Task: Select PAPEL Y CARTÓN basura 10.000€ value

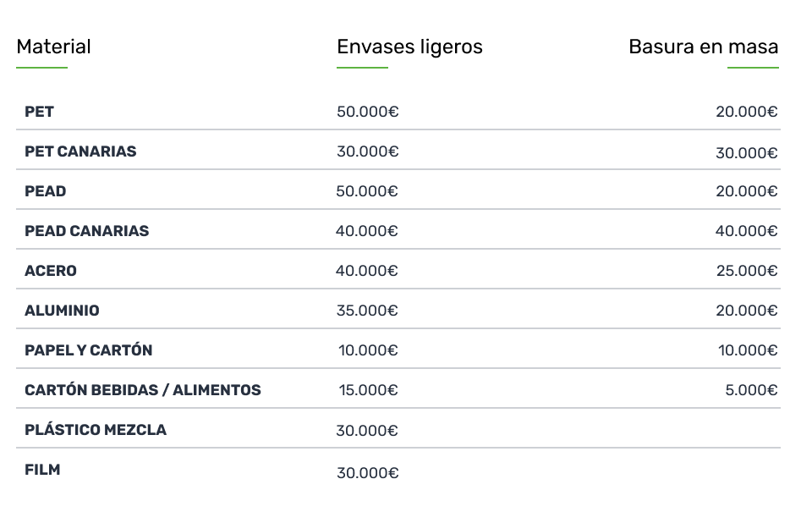Action: [748, 350]
